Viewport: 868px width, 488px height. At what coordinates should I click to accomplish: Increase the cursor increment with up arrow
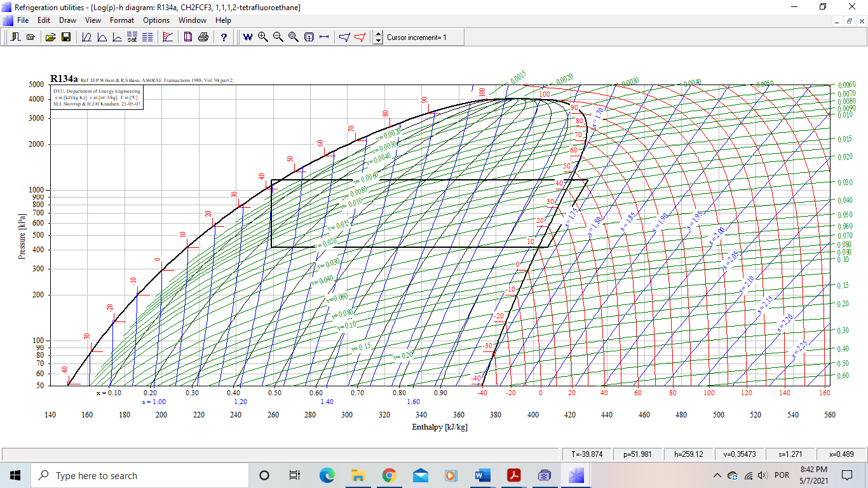coord(378,34)
